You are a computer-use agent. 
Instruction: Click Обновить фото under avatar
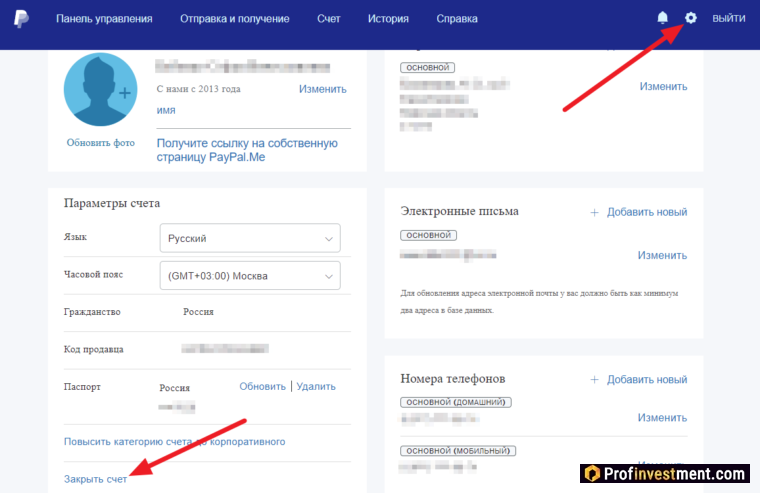[x=101, y=143]
